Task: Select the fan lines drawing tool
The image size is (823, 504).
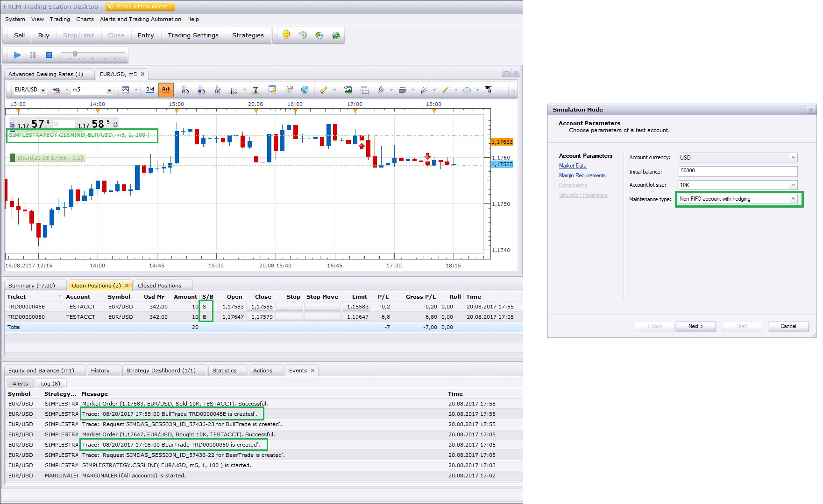Action: [424, 90]
